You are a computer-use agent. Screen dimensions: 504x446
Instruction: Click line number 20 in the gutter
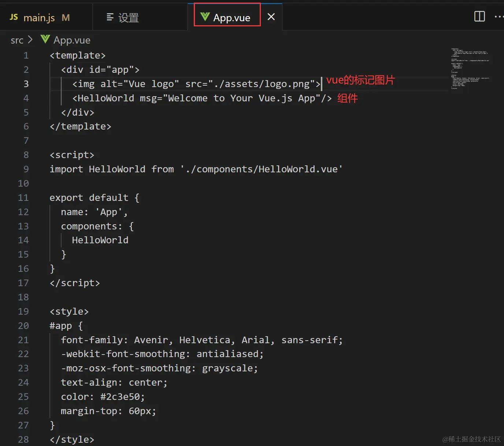pyautogui.click(x=23, y=326)
